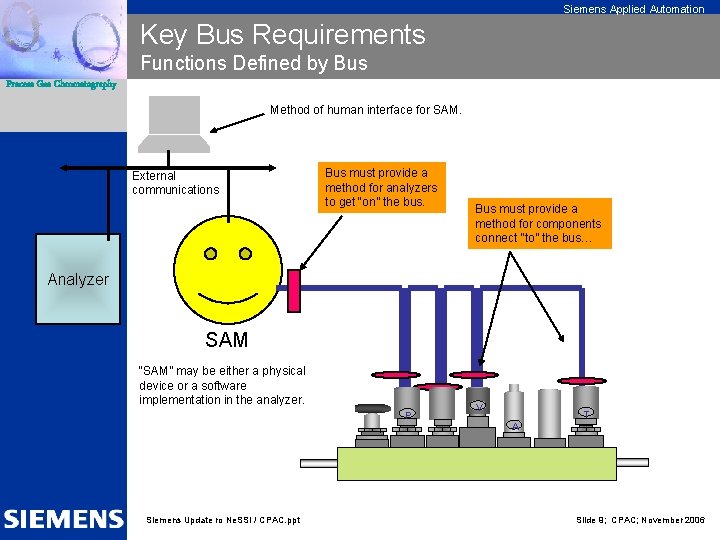Click the note starting "SAM" may be either a physical device
This screenshot has height=540, width=720.
[x=222, y=385]
